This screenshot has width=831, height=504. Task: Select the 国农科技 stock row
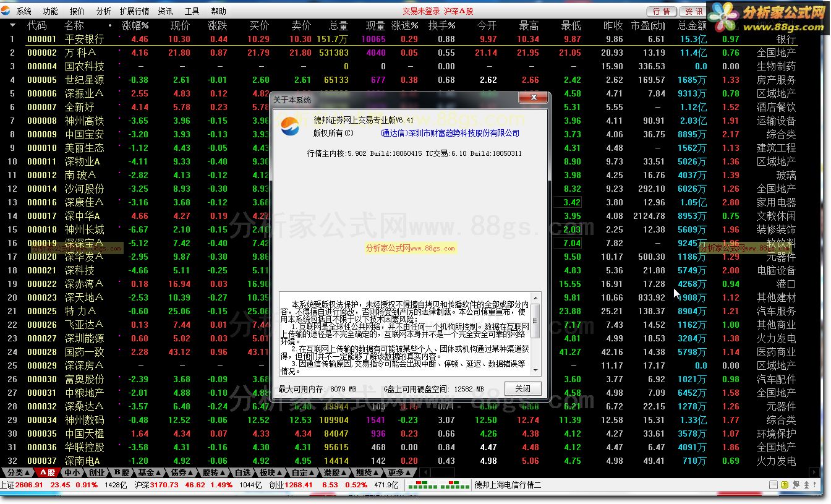coord(399,66)
